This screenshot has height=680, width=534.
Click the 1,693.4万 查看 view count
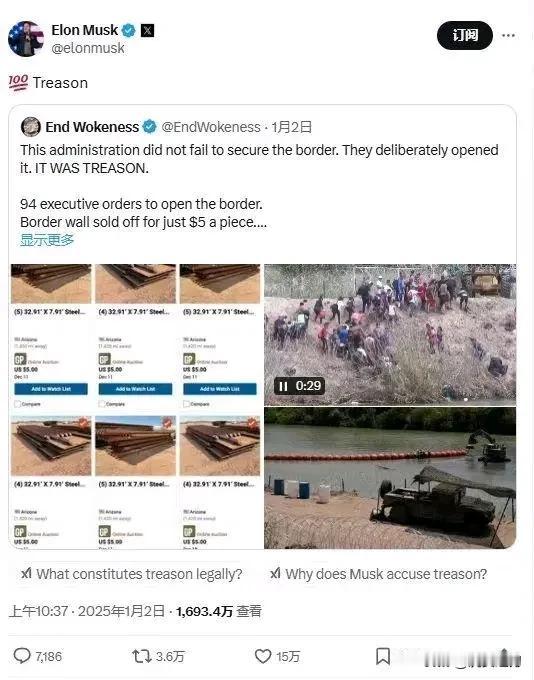click(x=219, y=611)
